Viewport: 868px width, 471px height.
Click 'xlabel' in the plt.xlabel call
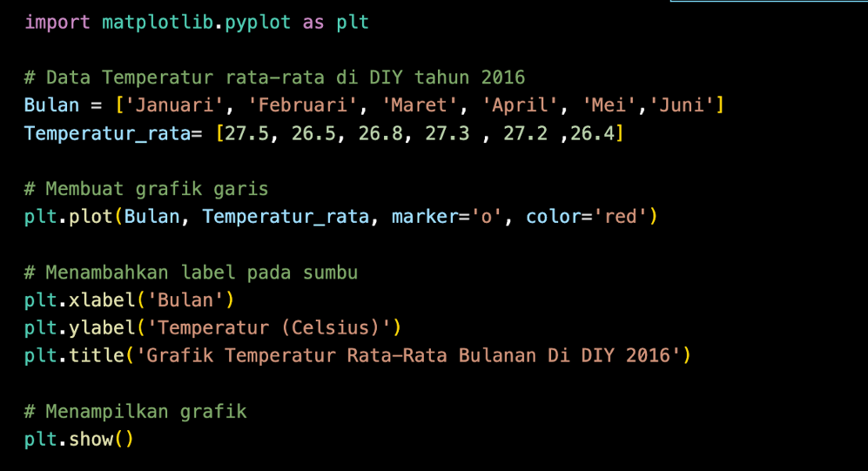click(x=102, y=300)
